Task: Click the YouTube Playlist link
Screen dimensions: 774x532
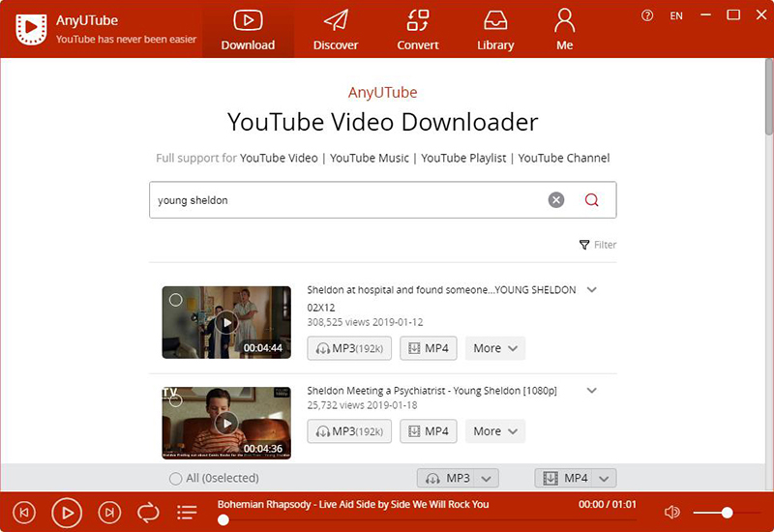Action: pyautogui.click(x=463, y=158)
